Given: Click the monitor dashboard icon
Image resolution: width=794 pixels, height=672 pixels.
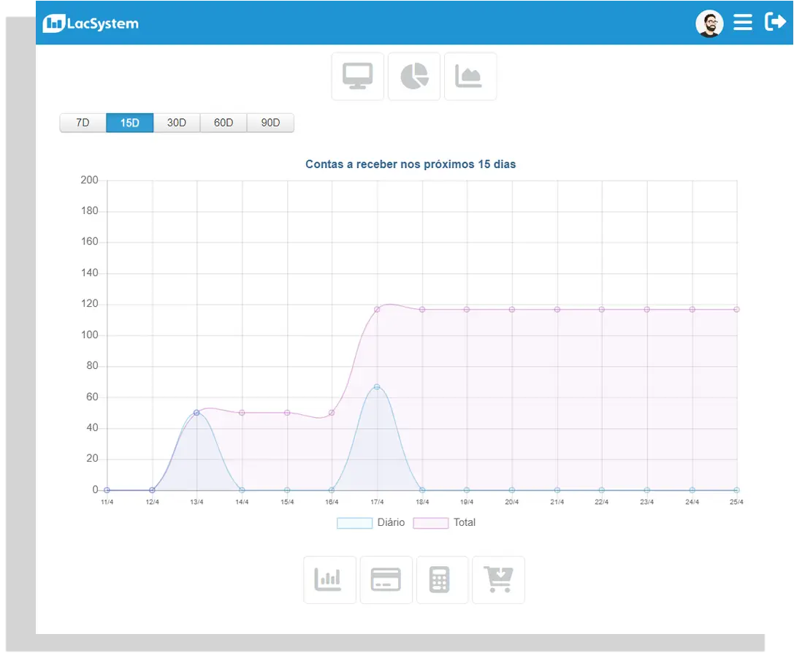Looking at the screenshot, I should pos(357,76).
